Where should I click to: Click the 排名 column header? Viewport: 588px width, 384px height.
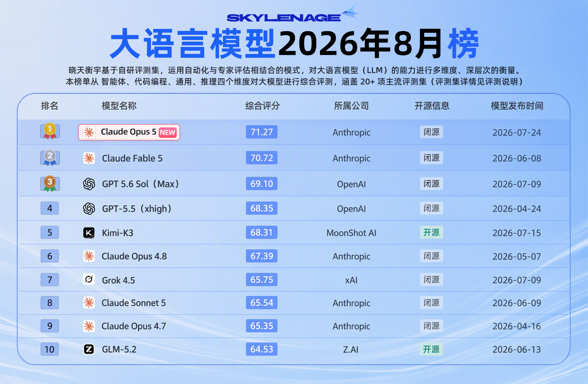[49, 106]
